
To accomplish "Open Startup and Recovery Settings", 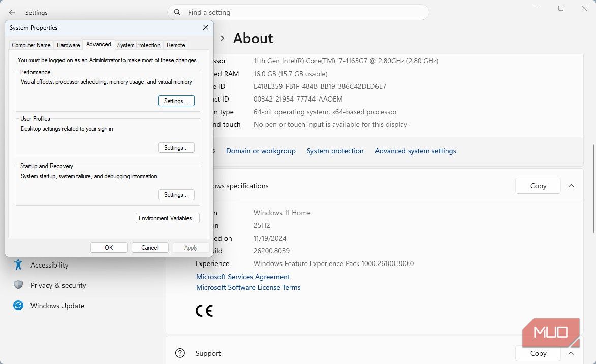I will click(x=176, y=194).
